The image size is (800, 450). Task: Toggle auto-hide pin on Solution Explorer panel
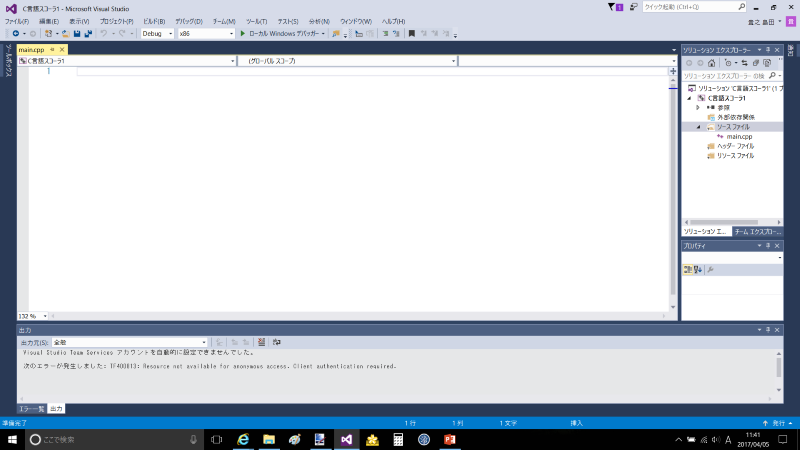pos(768,50)
